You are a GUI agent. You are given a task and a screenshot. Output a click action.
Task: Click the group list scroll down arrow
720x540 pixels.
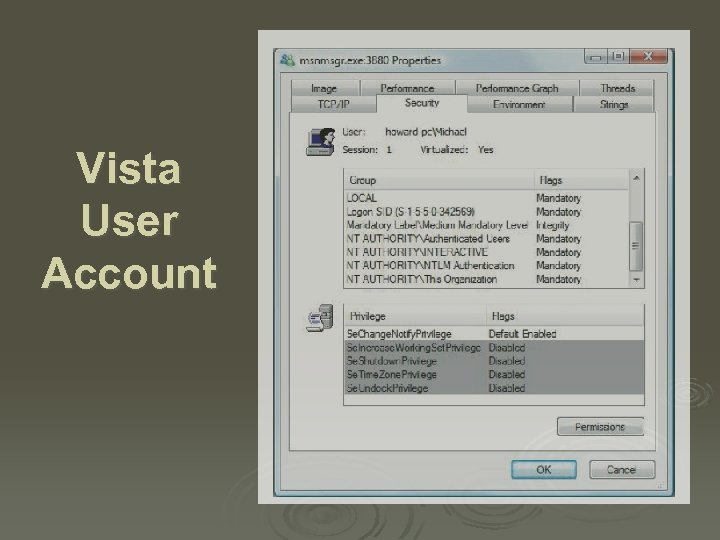pos(636,280)
